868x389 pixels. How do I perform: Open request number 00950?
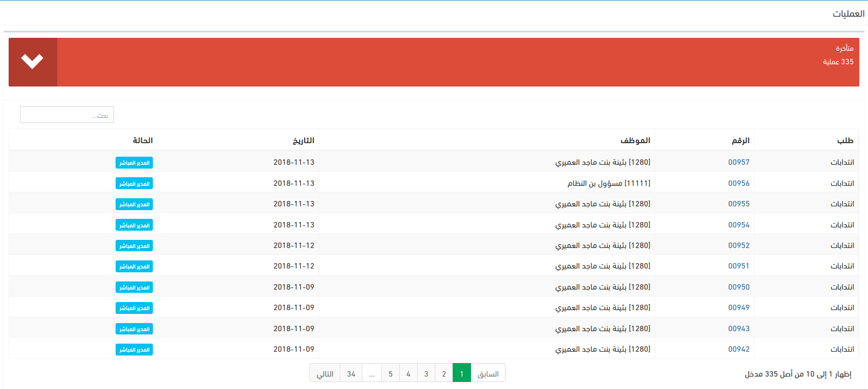(x=738, y=287)
